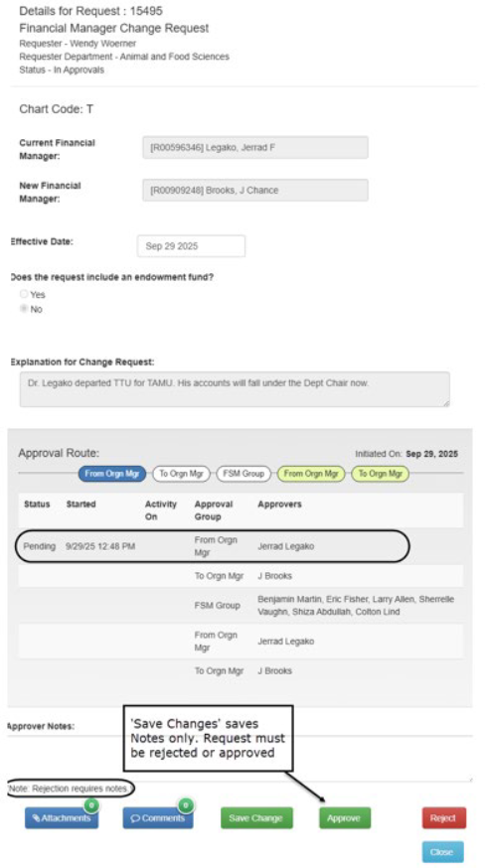
Task: Close the request details
Action: pos(442,852)
